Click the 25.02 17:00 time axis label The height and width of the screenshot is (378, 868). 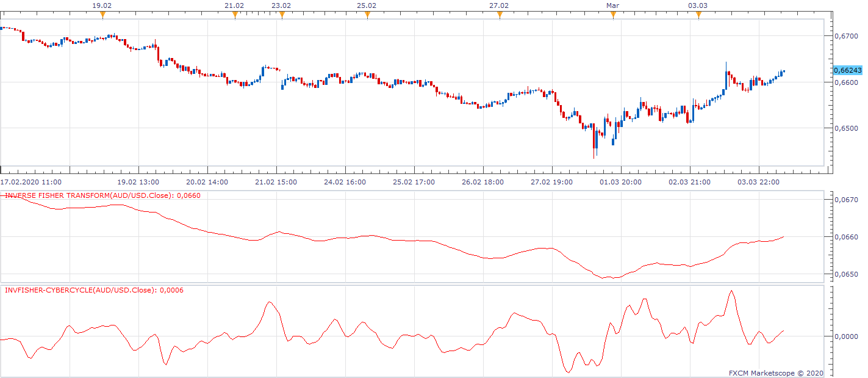pos(414,182)
